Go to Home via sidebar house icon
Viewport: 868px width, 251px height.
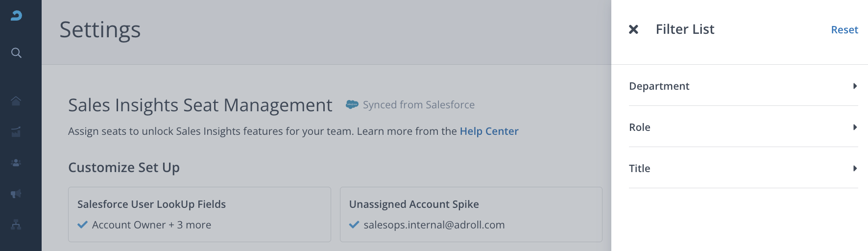(16, 100)
